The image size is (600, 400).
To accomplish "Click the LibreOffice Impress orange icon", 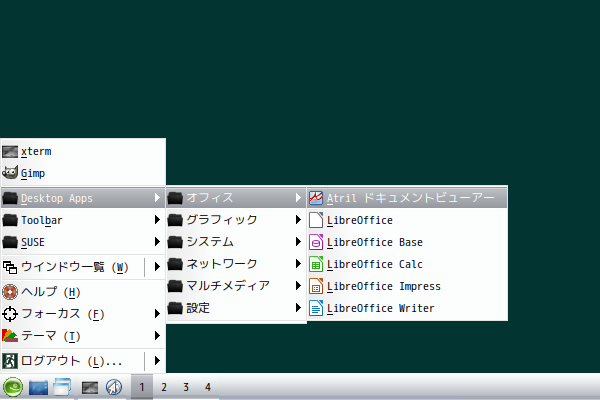I will [x=316, y=286].
